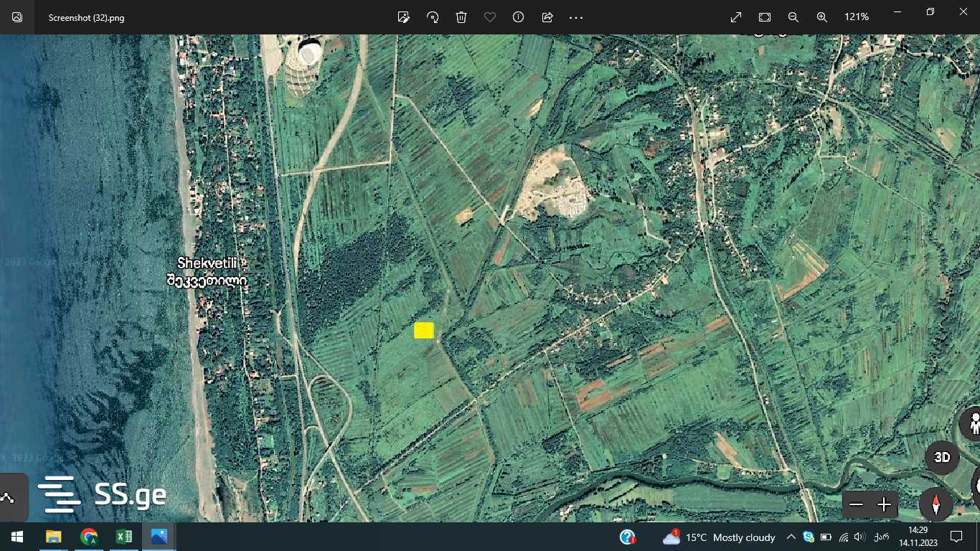Add photo to favorites with heart icon
980x551 pixels.
[x=490, y=17]
